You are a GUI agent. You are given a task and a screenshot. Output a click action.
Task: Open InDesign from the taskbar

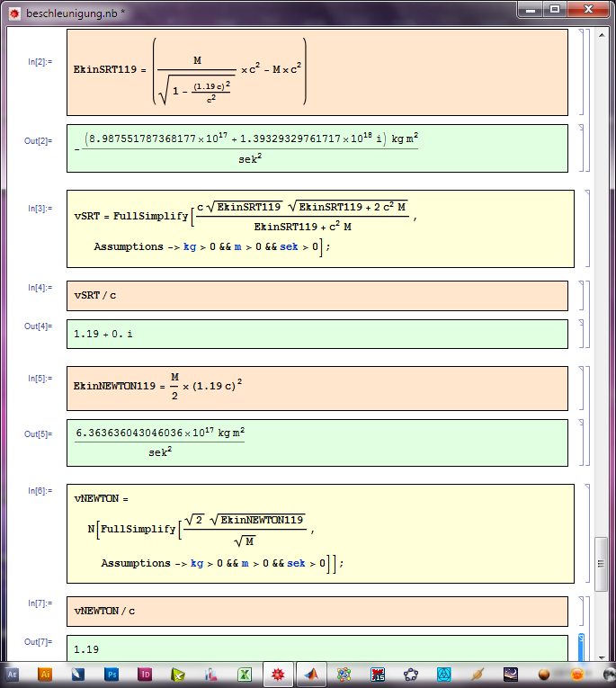[x=145, y=674]
